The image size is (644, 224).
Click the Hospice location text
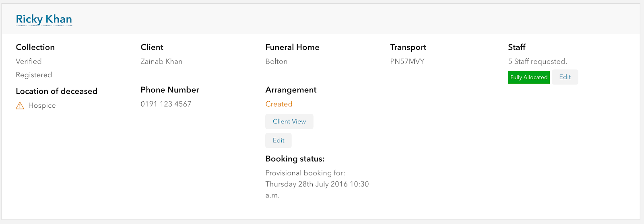coord(42,105)
